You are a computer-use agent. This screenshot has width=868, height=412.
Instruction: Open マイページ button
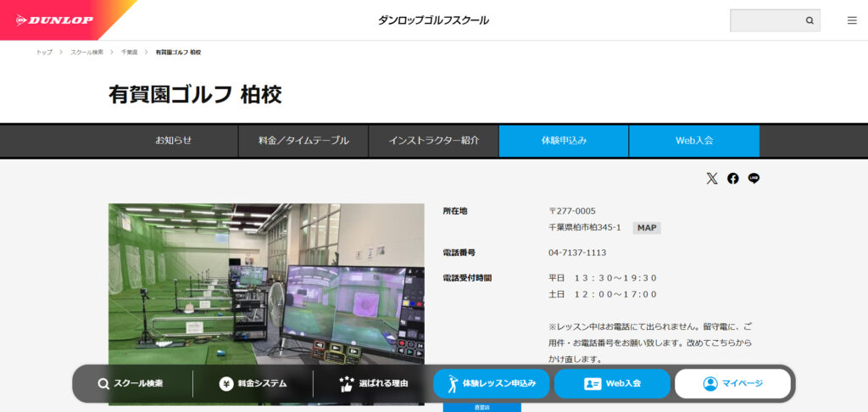[732, 383]
